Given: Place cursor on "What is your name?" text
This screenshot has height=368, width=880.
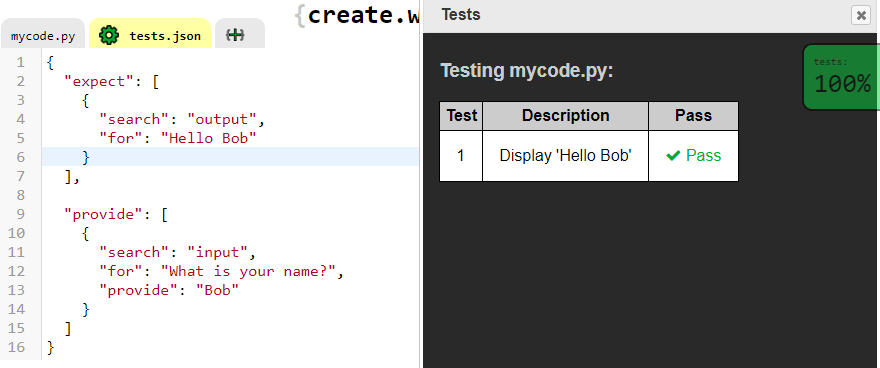Looking at the screenshot, I should tap(248, 272).
